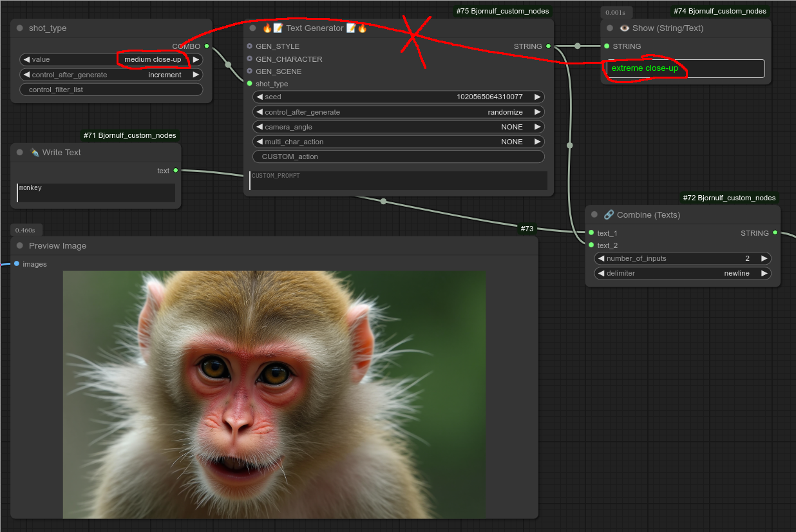Click the Text Generator STRING output port
Screen dimensions: 796x532
548,46
